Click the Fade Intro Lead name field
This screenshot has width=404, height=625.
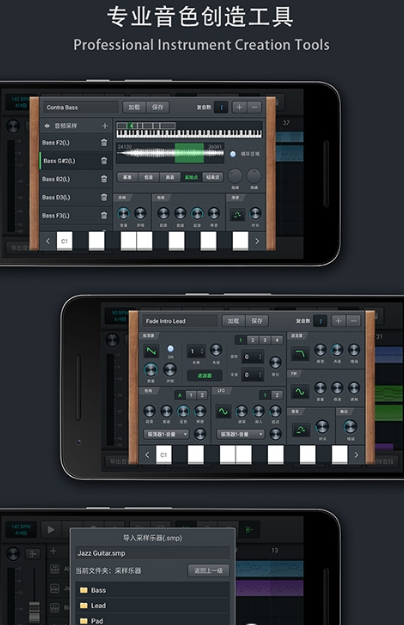coord(180,321)
